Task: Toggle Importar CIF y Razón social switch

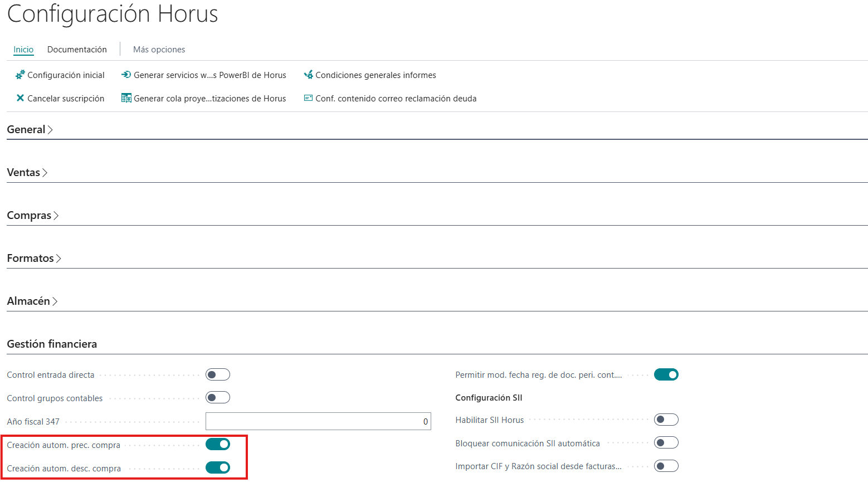Action: (666, 466)
